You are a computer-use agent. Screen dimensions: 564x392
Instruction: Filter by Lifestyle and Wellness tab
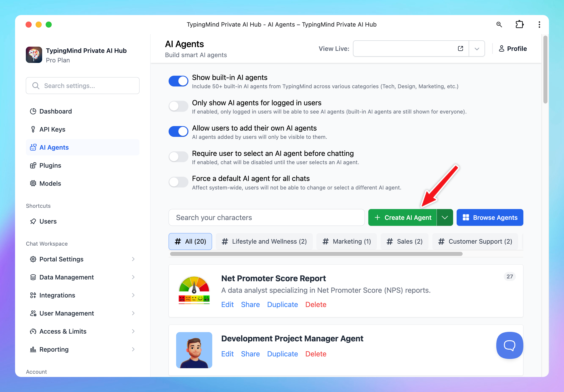pyautogui.click(x=264, y=241)
